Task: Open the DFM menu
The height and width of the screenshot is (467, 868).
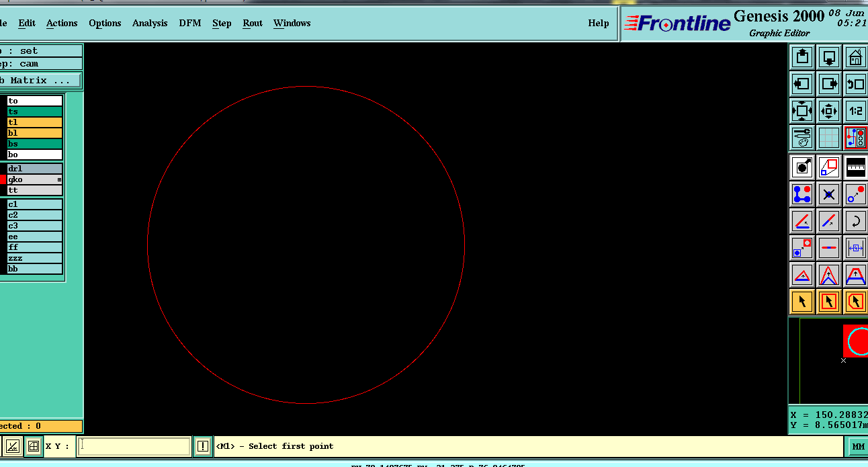Action: (190, 23)
